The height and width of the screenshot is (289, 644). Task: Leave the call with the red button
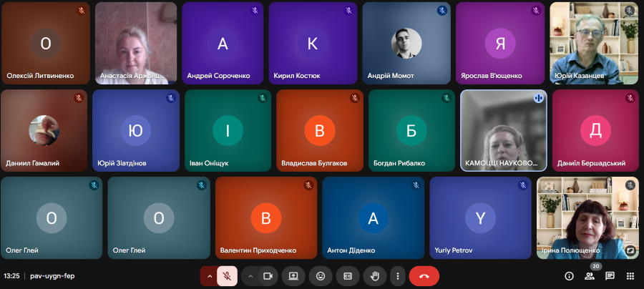click(424, 275)
